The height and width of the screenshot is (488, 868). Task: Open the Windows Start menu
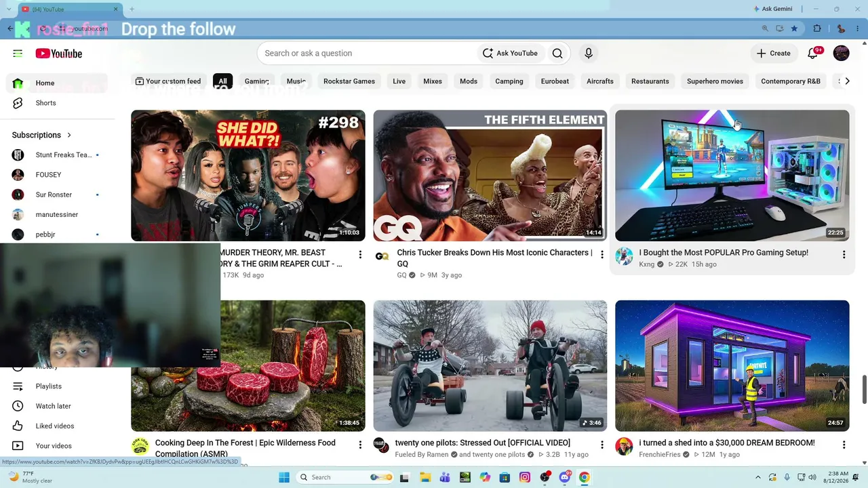284,477
